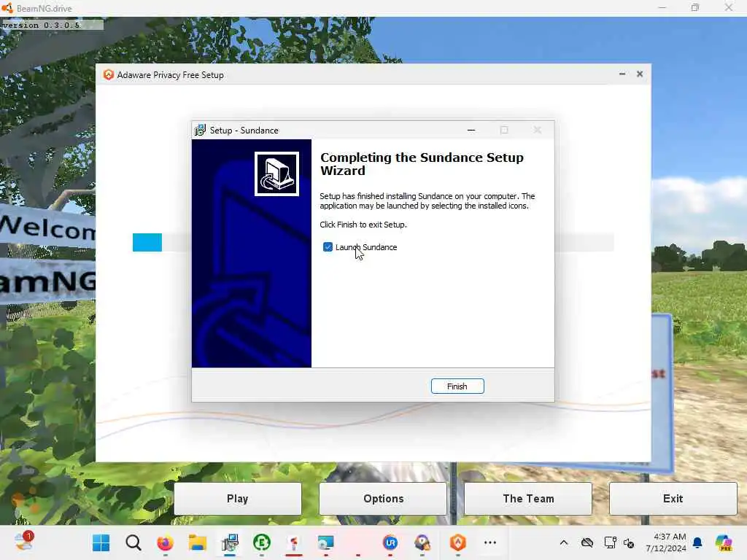Minimize the Setup - Sundance window

pos(471,130)
